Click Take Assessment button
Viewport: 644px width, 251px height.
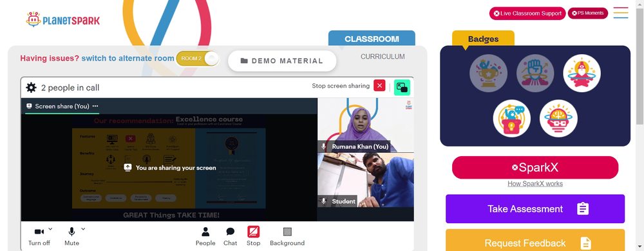click(535, 208)
